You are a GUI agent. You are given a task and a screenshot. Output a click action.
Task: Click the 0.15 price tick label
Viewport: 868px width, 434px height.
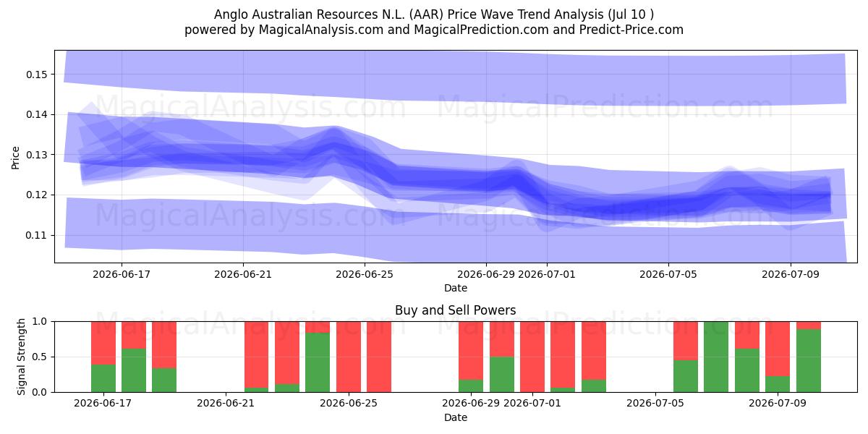point(38,75)
